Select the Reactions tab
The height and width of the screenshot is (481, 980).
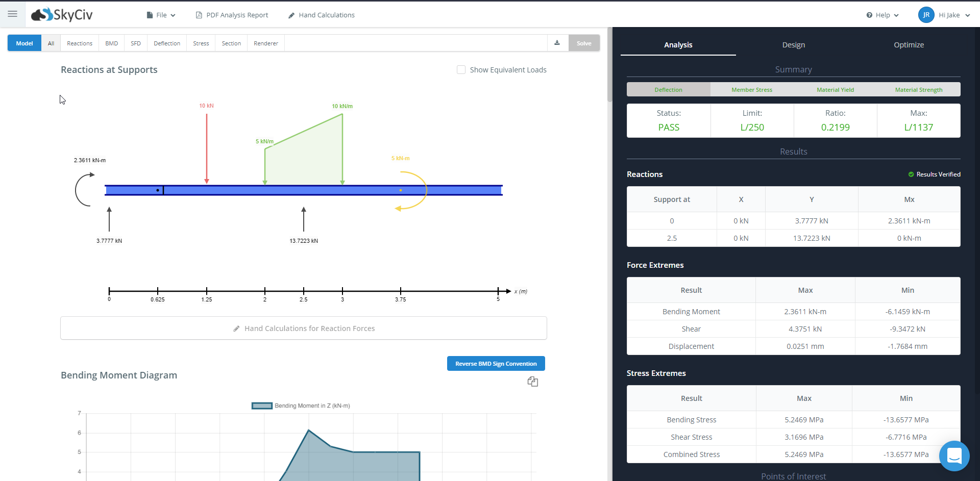pyautogui.click(x=80, y=43)
